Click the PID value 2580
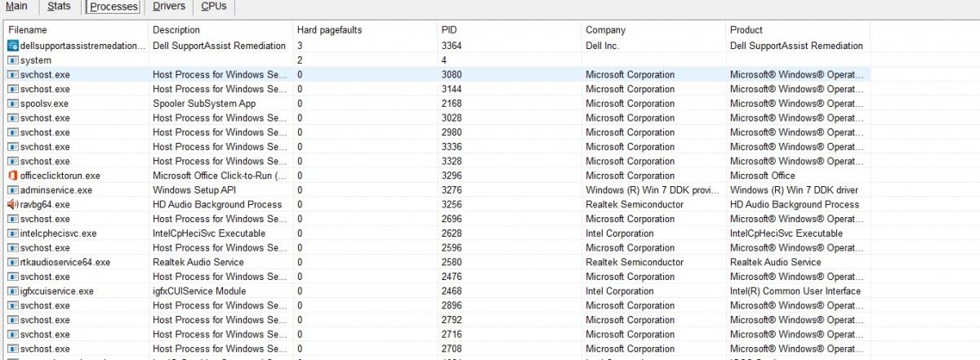Viewport: 980px width, 360px height. (x=452, y=262)
